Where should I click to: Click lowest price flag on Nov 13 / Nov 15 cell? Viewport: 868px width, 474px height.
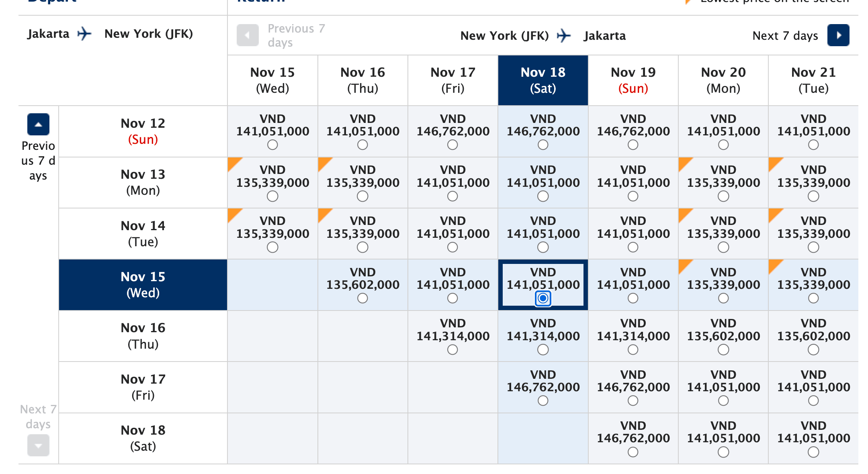point(234,163)
